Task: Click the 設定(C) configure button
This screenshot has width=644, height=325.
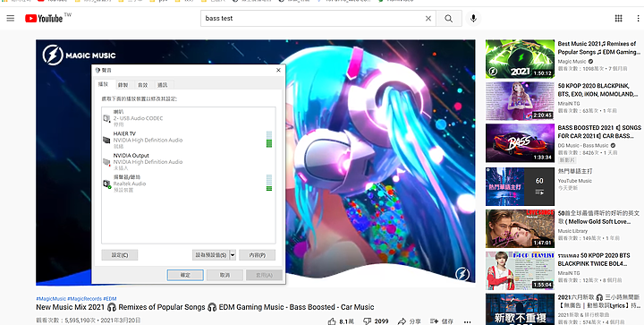Action: (x=120, y=255)
